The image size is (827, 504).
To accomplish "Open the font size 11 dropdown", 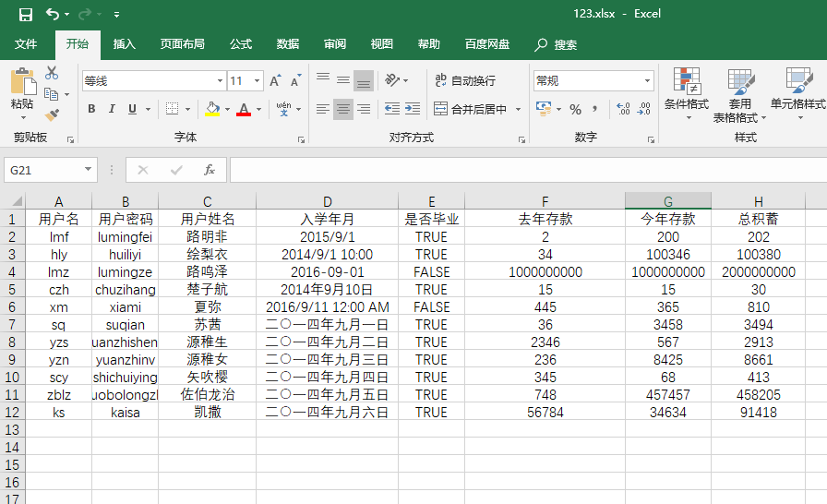I will pos(258,80).
